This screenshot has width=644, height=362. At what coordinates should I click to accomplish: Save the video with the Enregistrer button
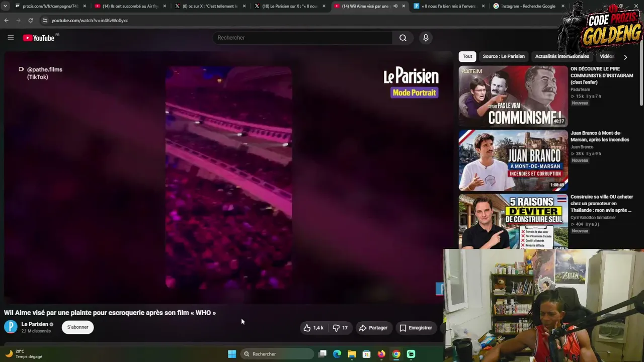point(416,328)
